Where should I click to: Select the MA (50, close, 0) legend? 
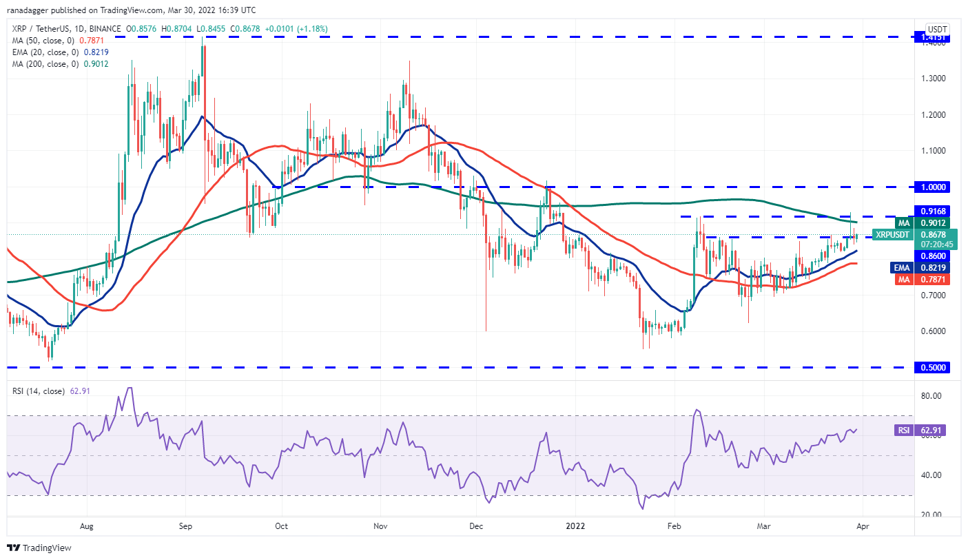coord(60,40)
